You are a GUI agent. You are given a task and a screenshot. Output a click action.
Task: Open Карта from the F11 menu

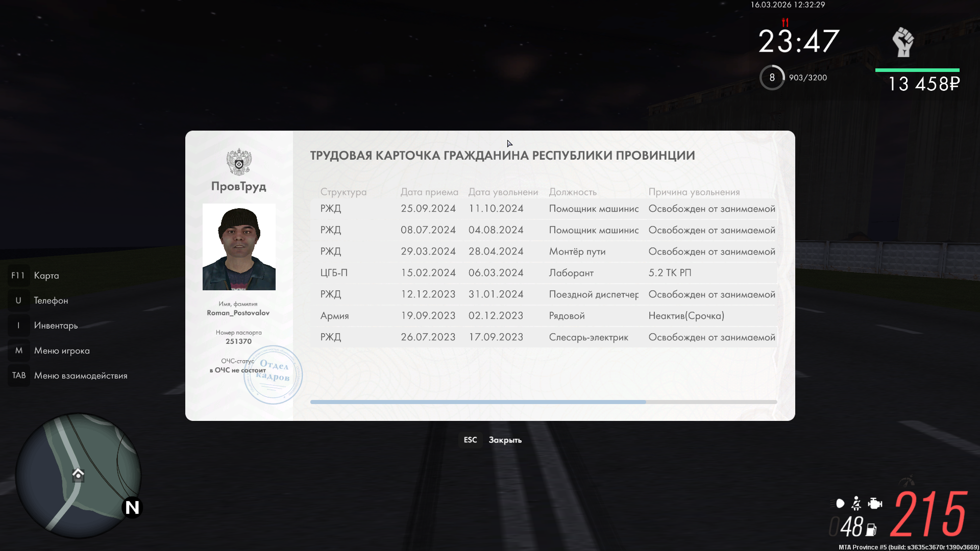click(x=46, y=275)
